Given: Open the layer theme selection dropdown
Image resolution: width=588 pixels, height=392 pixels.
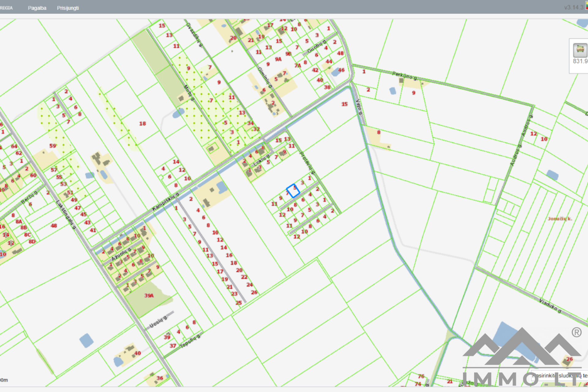Looking at the screenshot, I should pos(560,375).
